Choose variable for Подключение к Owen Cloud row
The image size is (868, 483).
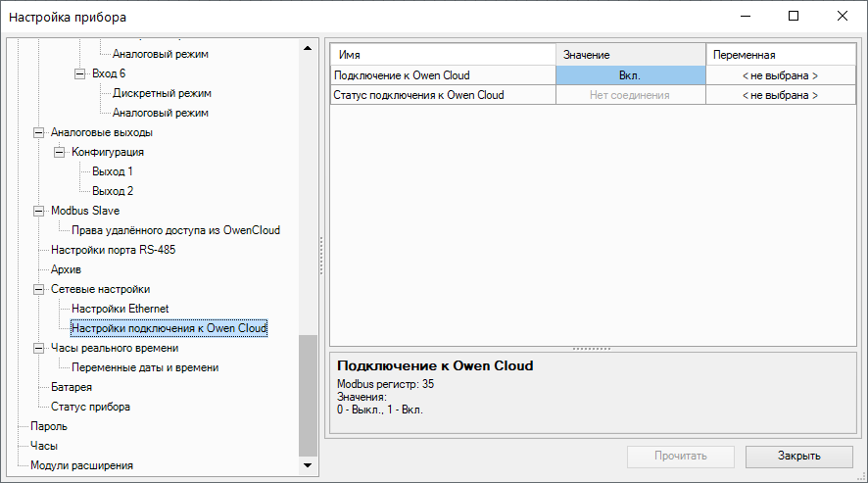(x=779, y=75)
